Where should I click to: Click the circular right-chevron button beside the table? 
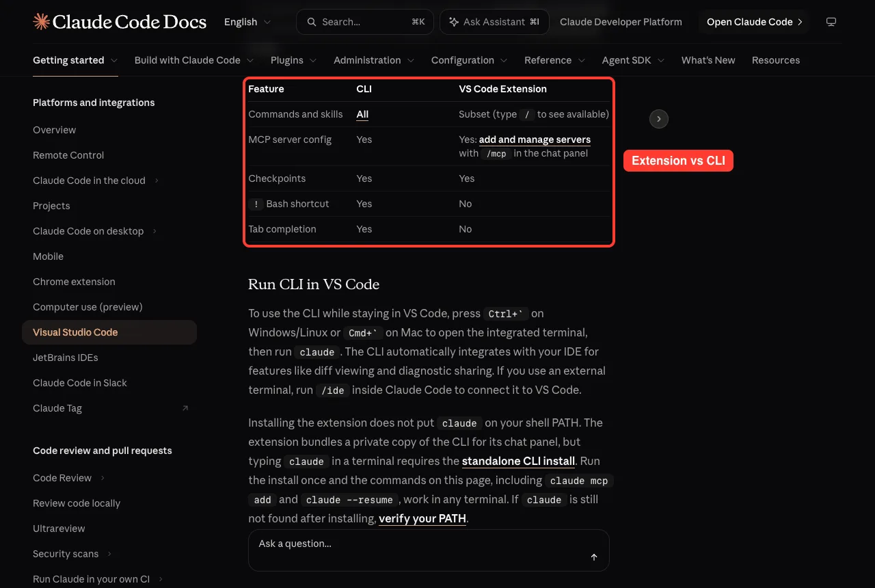click(x=658, y=119)
